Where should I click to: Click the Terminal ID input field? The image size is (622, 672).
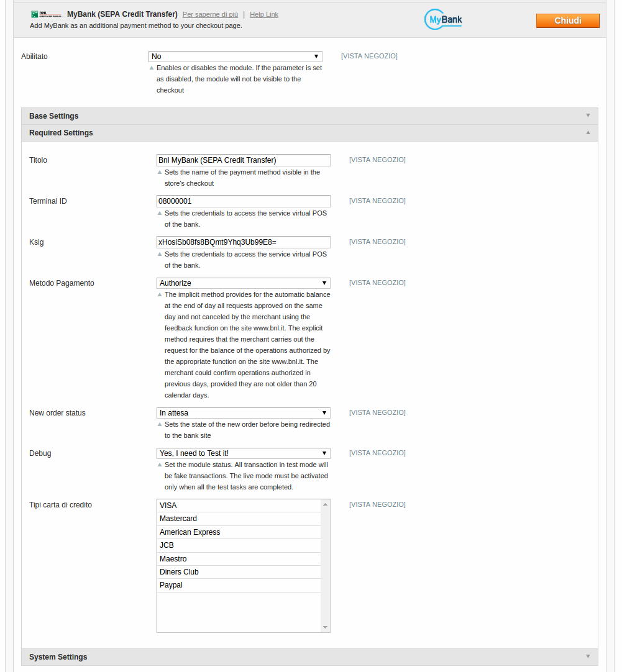click(x=244, y=201)
